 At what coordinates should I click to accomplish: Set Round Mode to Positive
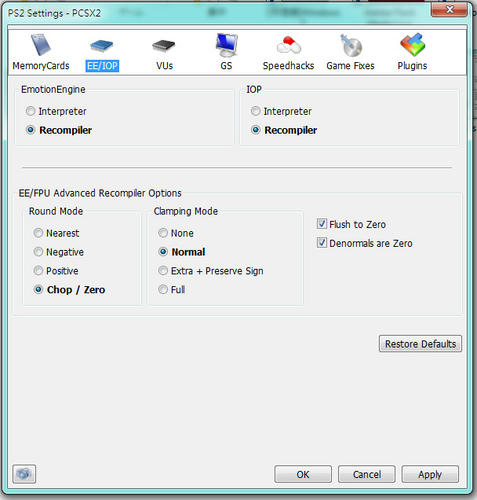pos(56,271)
